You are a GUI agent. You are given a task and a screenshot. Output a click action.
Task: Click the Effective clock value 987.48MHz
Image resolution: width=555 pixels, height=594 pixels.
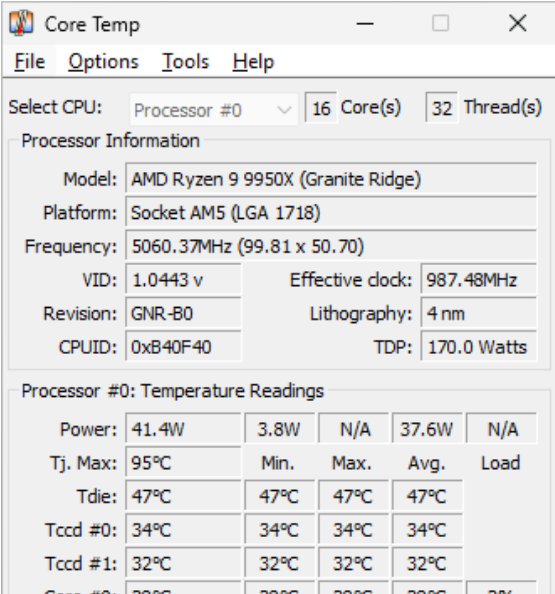tap(479, 280)
